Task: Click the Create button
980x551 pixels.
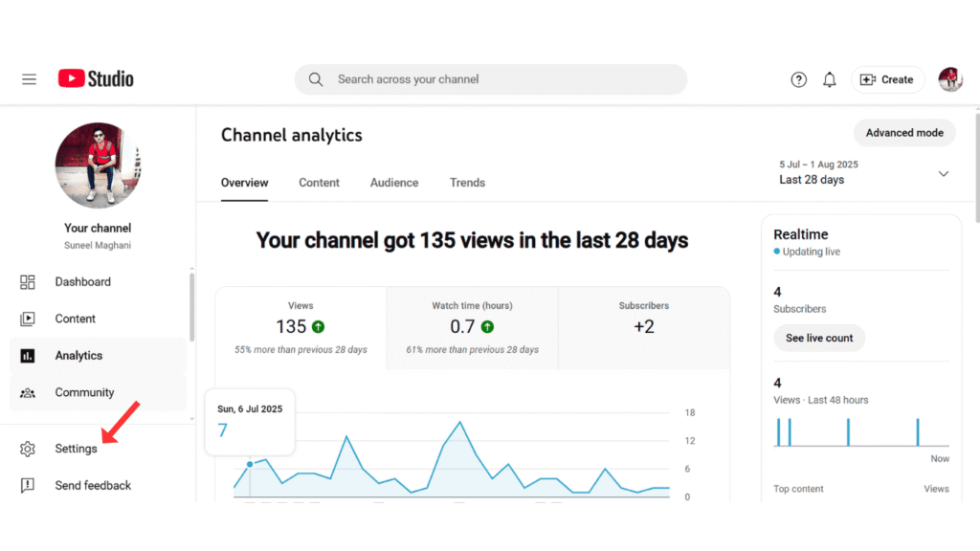Action: 886,79
